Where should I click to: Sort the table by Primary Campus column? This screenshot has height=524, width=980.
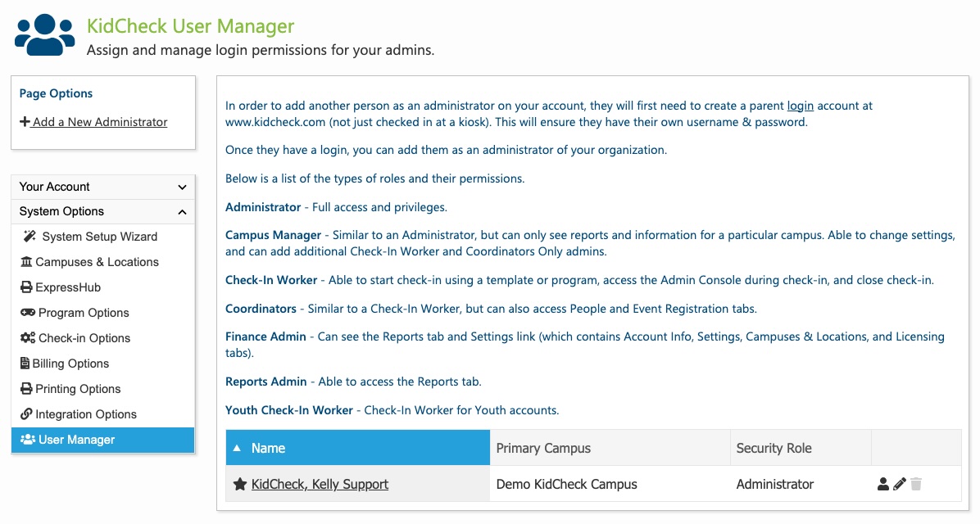click(x=610, y=448)
